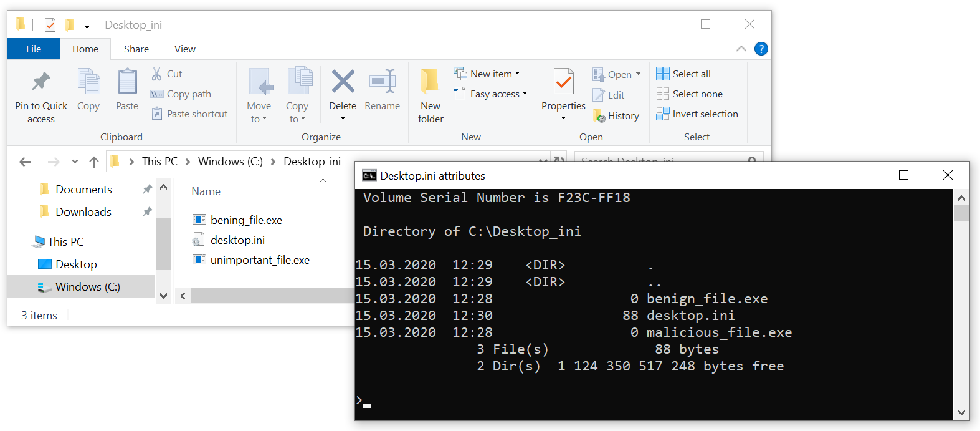This screenshot has height=431, width=980.
Task: Select Downloads in the navigation pane
Action: pyautogui.click(x=83, y=212)
